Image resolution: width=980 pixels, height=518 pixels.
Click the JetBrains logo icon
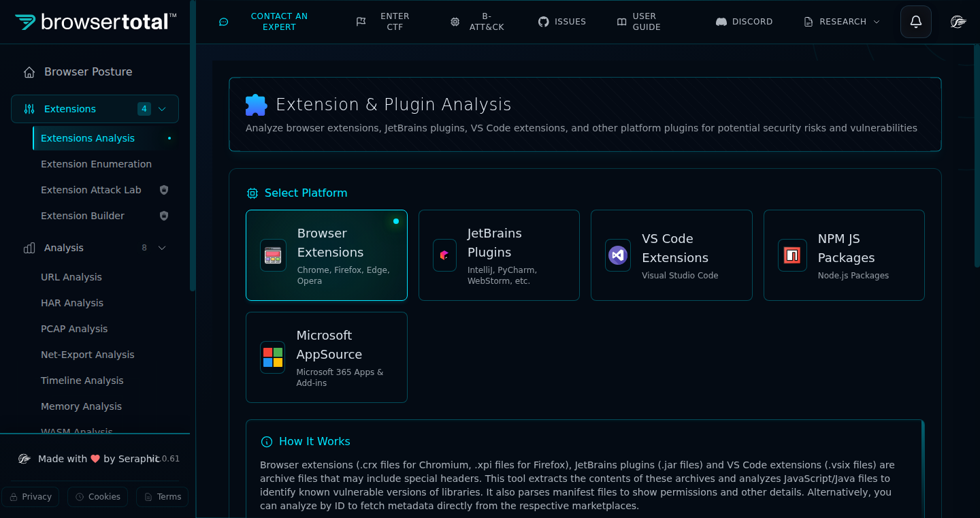pos(444,255)
